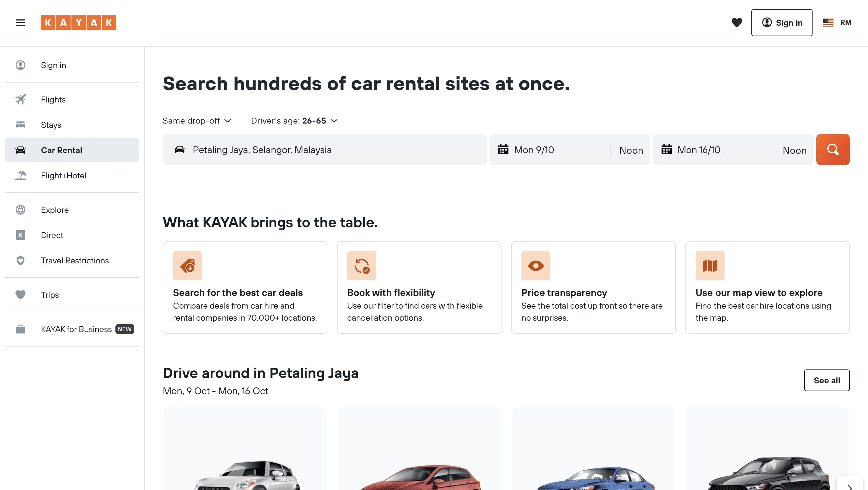Click the Sign in button

click(x=782, y=23)
